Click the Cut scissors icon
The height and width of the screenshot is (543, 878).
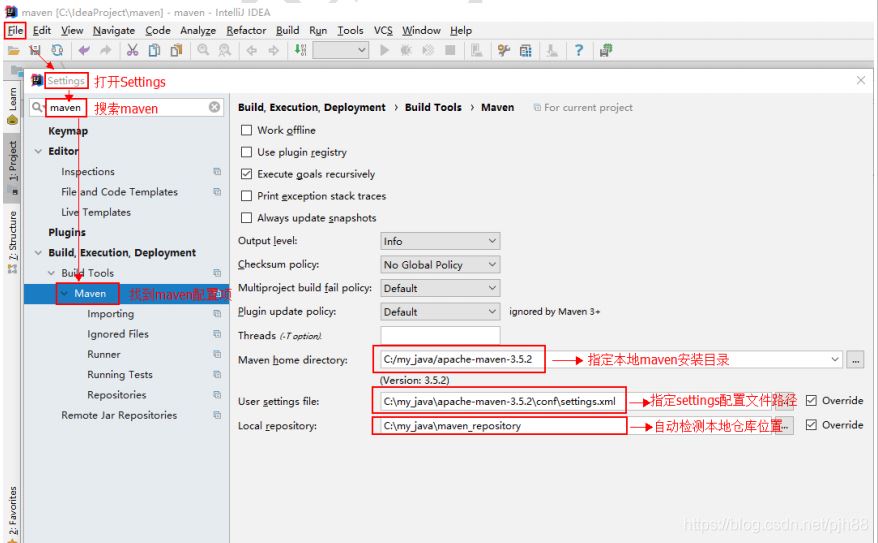[132, 50]
